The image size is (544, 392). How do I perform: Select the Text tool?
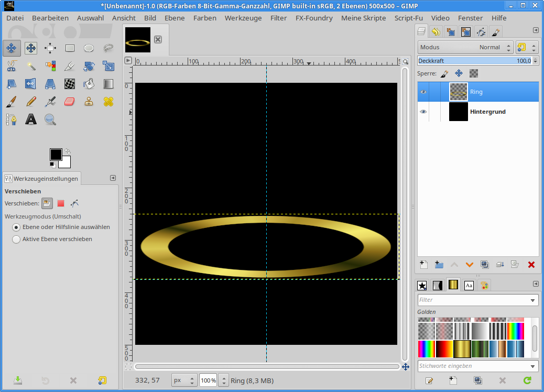click(31, 119)
